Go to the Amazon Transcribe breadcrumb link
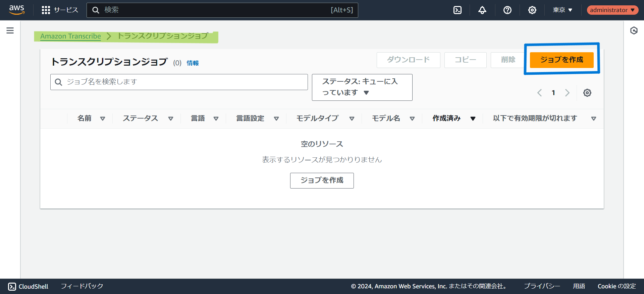Screen dimensions: 644x294 coord(70,36)
